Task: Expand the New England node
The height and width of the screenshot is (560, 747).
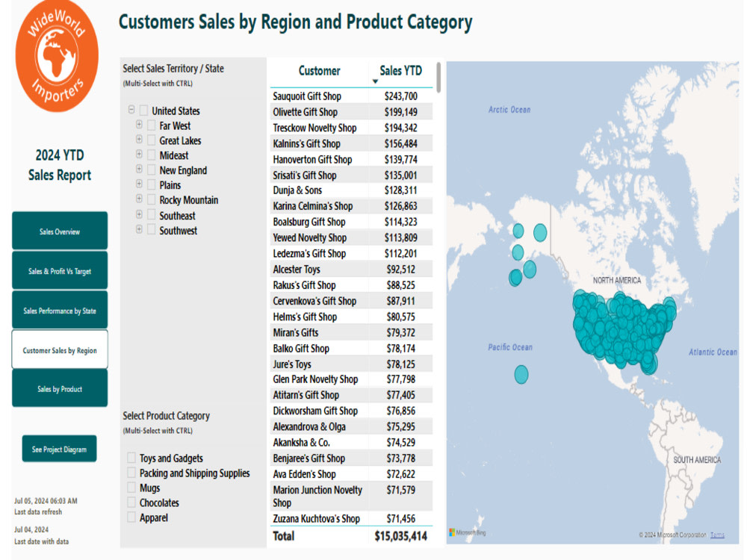Action: (139, 169)
